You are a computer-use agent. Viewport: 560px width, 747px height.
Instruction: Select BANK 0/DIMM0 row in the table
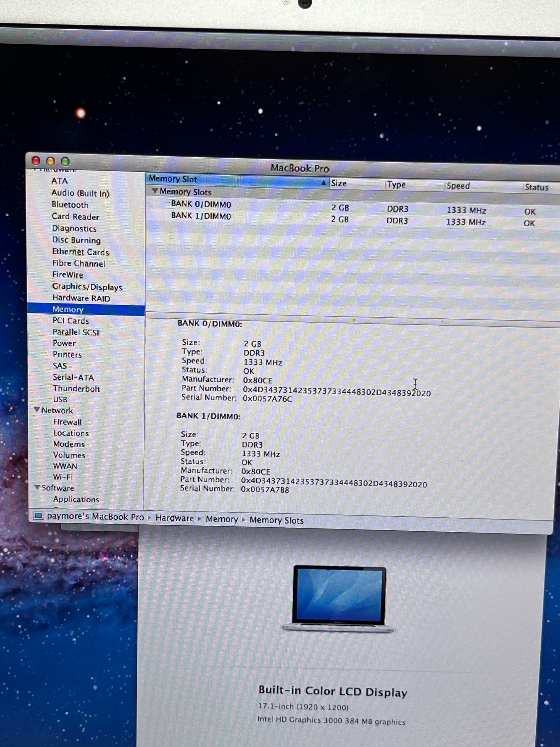point(201,204)
